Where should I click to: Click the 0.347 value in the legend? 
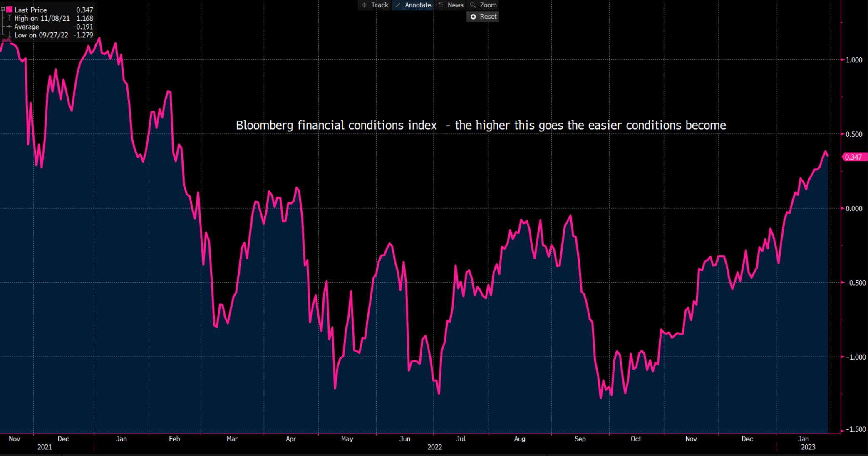[84, 10]
